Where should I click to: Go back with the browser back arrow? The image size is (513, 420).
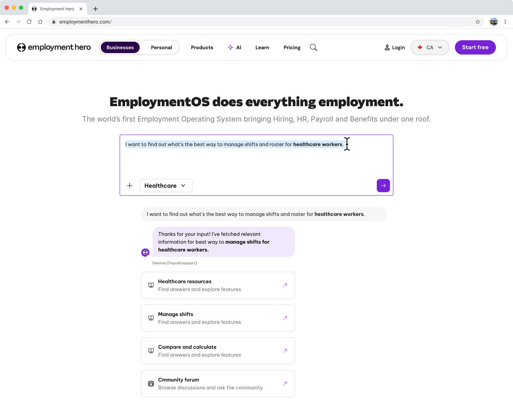pos(7,22)
